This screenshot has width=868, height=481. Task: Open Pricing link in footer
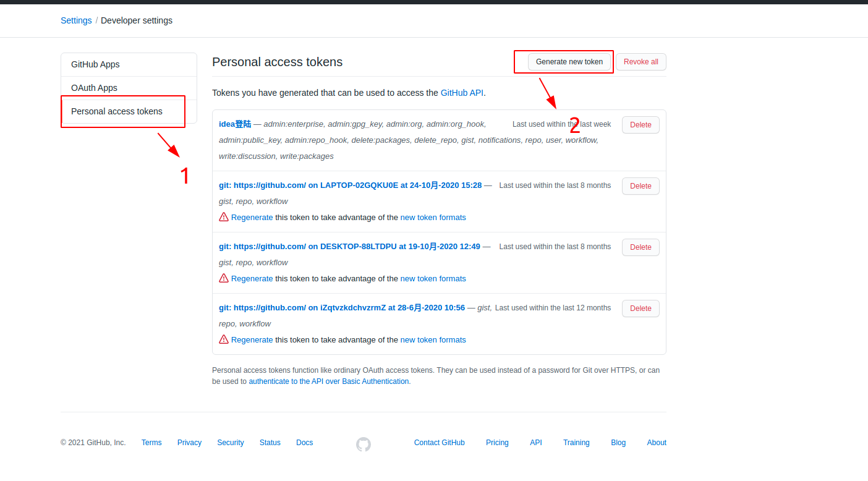pos(497,443)
